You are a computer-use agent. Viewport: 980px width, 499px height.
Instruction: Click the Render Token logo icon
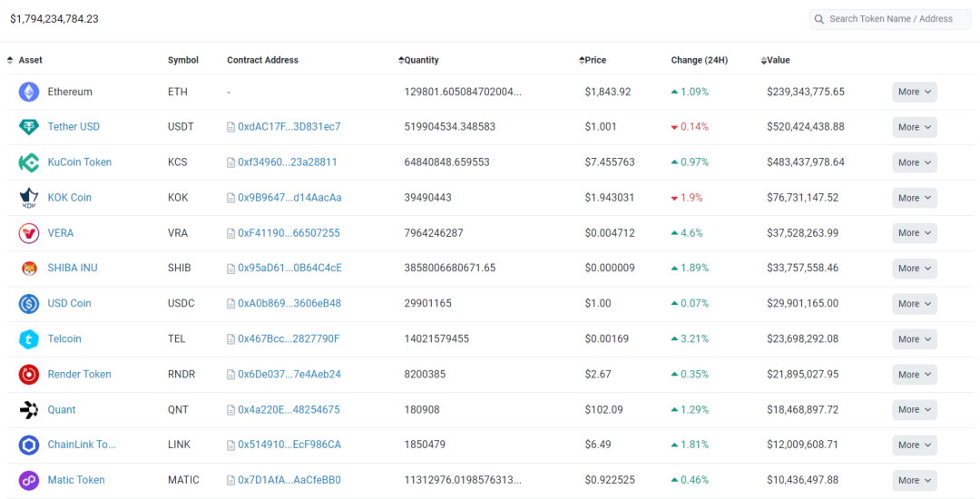[x=29, y=374]
